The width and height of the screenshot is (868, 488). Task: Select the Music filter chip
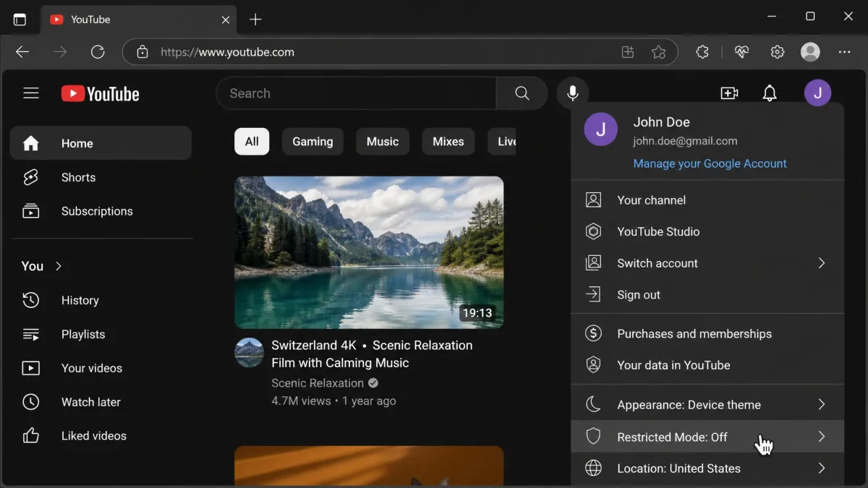tap(383, 142)
